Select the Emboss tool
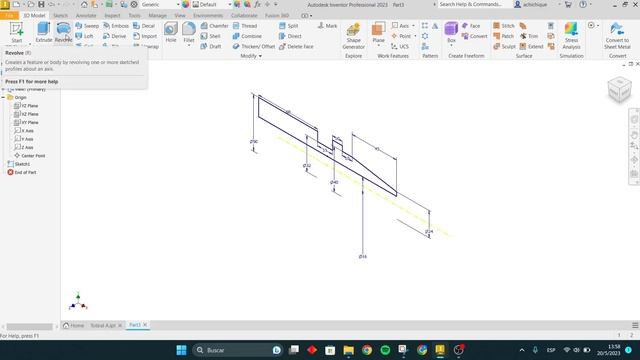This screenshot has height=360, width=640. tap(116, 26)
